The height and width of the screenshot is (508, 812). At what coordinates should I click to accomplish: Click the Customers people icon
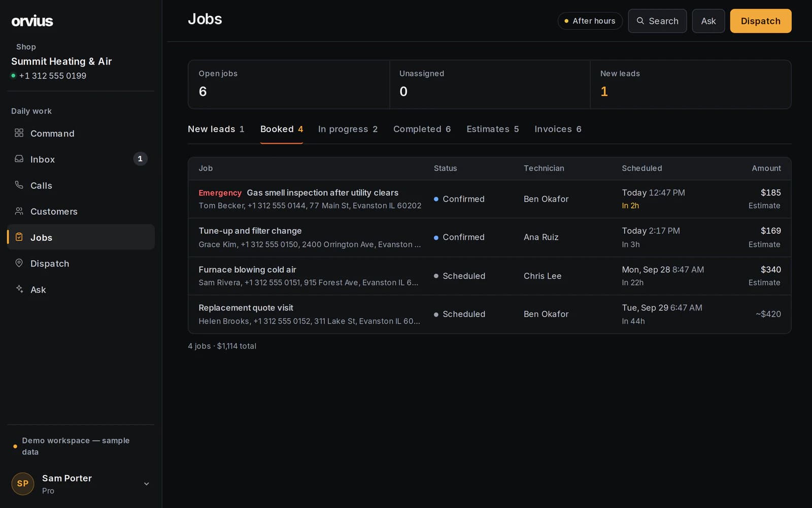coord(19,211)
